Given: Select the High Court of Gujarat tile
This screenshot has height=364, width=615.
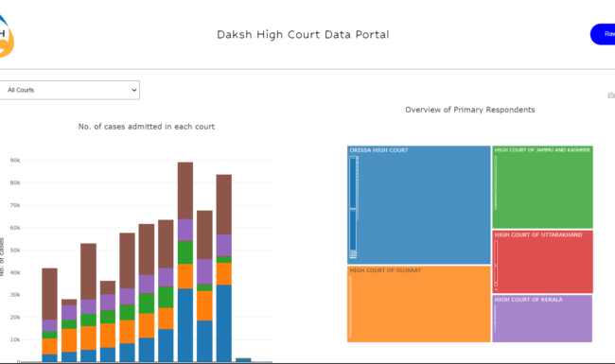Looking at the screenshot, I should coord(419,304).
